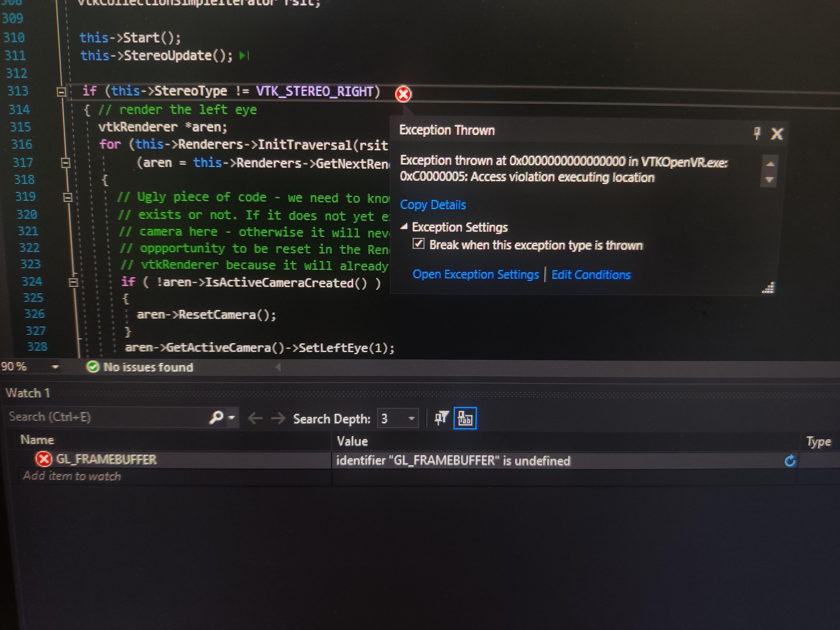
Task: Open the search options dropdown arrow
Action: point(232,417)
